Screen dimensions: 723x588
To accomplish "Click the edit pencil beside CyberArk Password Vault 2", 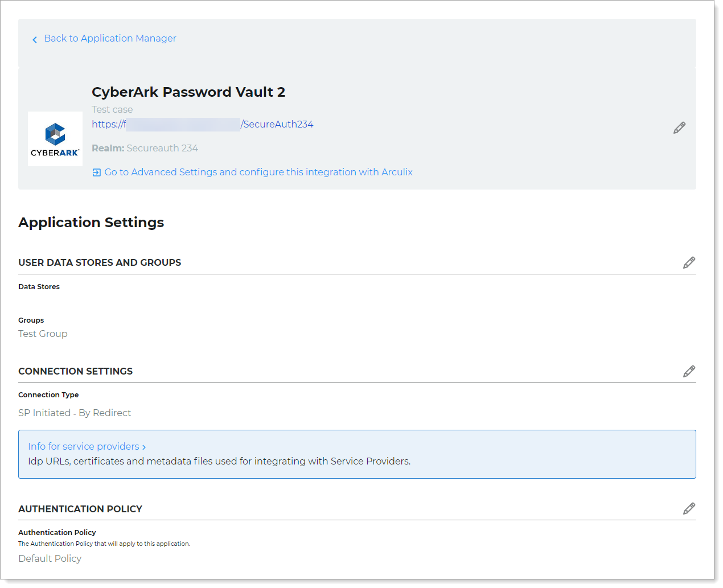I will tap(679, 128).
